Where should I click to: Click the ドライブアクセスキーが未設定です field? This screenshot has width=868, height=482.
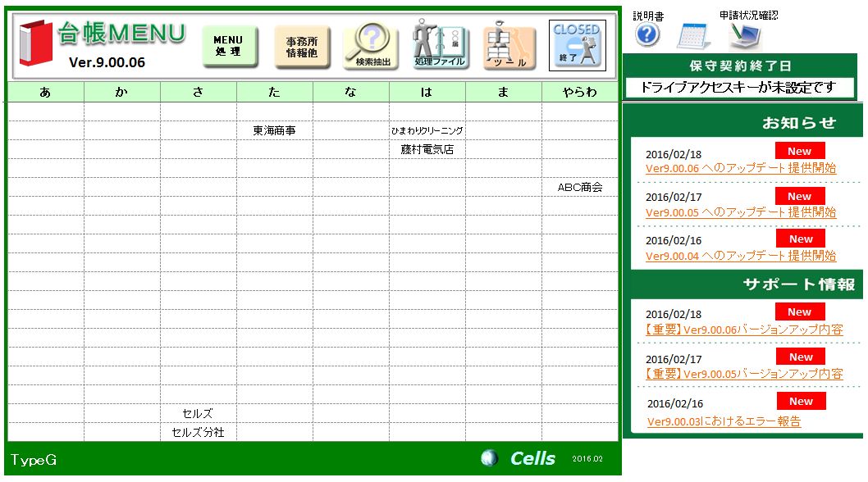(739, 88)
